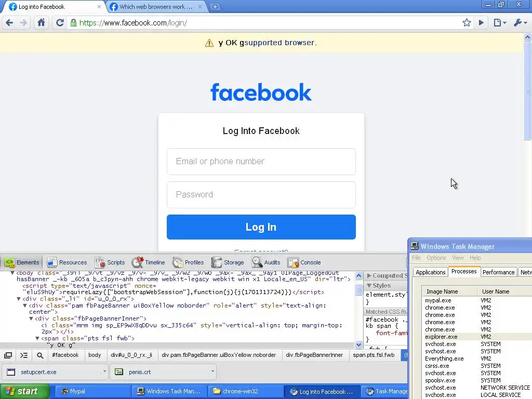Switch to chrome-win32 folder in taskbar

pos(245,391)
